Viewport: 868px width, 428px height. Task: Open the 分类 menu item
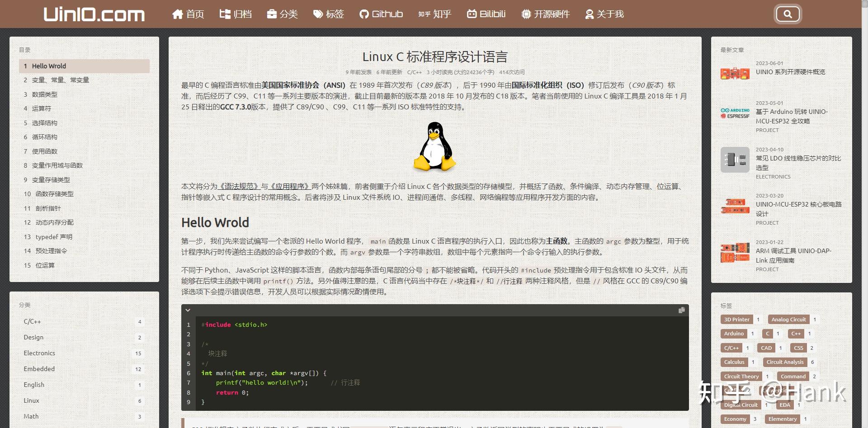point(283,14)
